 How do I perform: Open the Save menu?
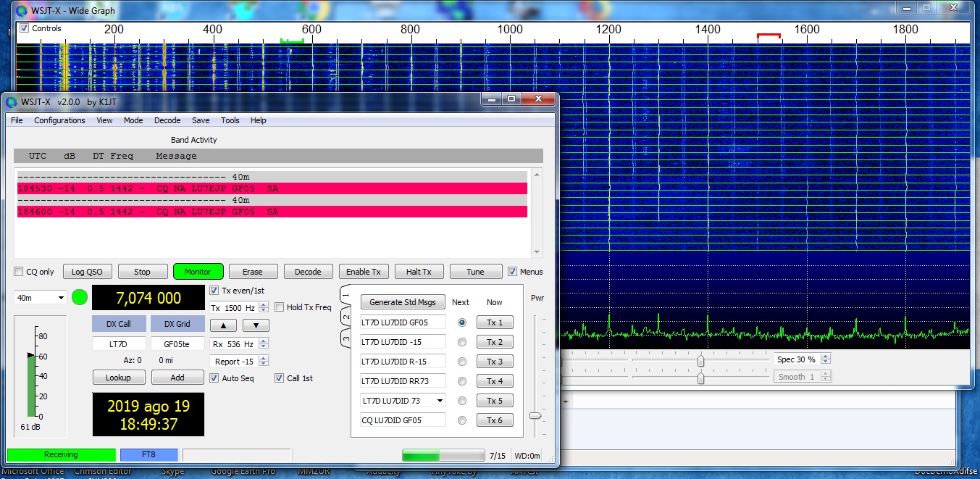[x=201, y=120]
